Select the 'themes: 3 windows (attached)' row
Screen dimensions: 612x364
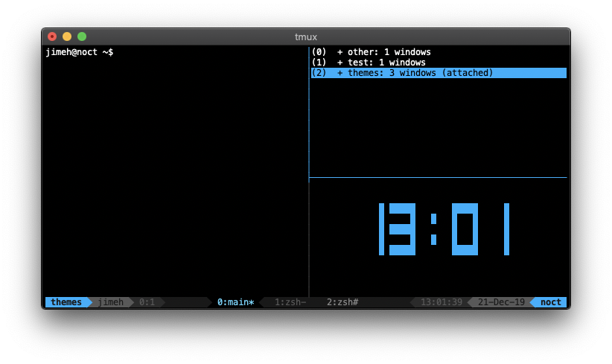[x=439, y=73]
